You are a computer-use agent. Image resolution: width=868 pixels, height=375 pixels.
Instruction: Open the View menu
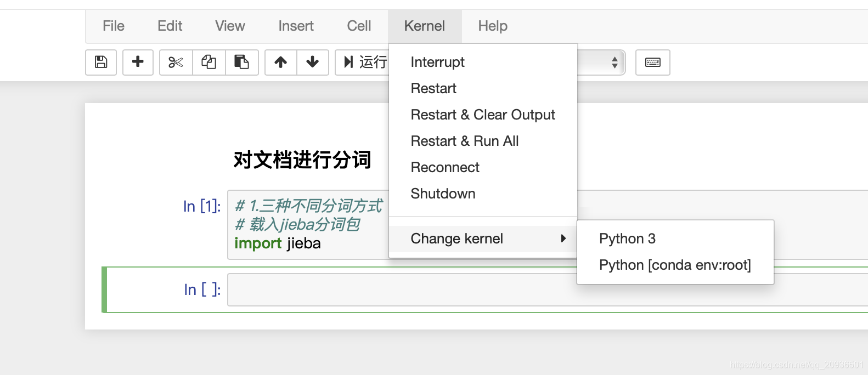(230, 26)
